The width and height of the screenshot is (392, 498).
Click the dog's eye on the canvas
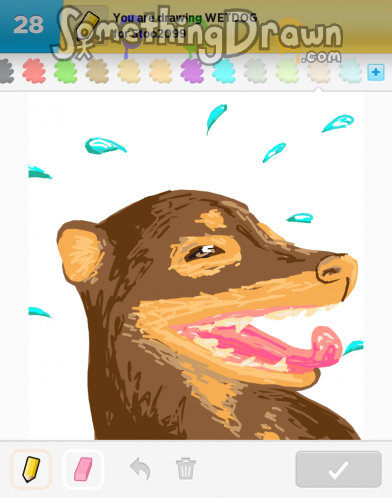tap(204, 253)
